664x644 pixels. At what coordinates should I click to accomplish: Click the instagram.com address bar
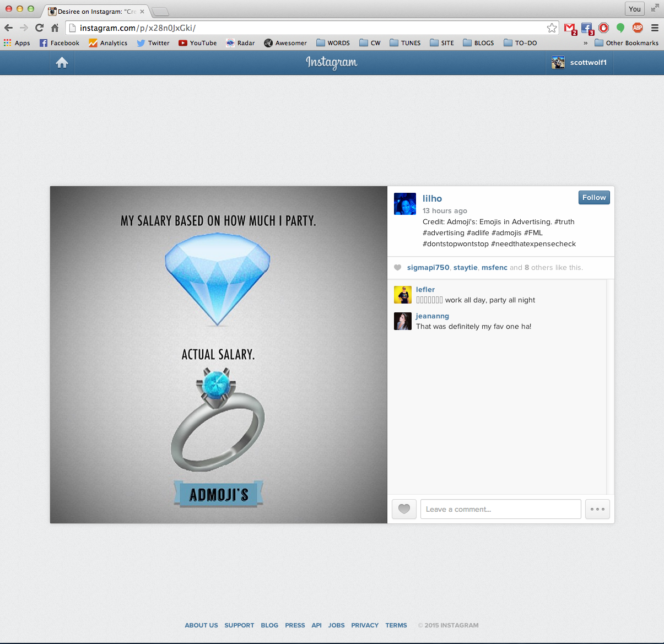tap(311, 28)
